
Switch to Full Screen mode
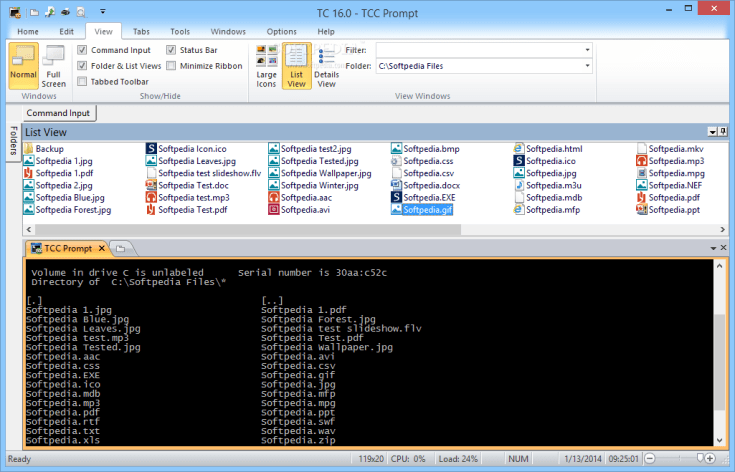click(53, 66)
